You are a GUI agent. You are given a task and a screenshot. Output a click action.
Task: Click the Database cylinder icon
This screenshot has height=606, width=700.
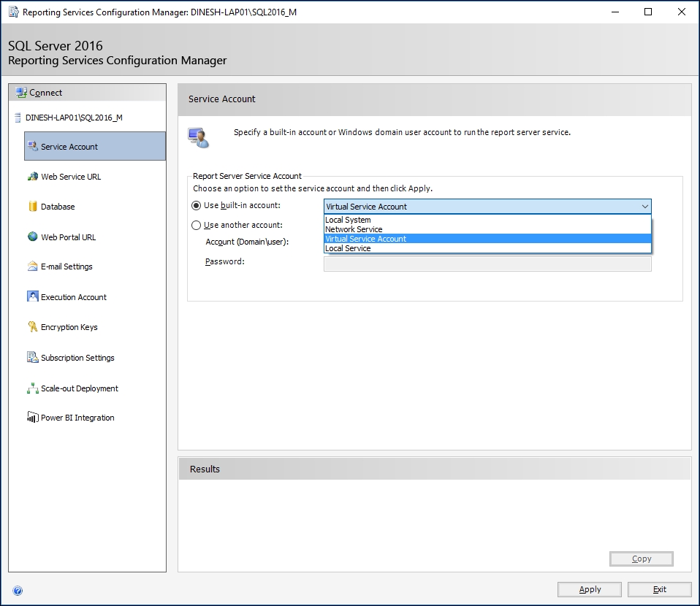(x=33, y=206)
